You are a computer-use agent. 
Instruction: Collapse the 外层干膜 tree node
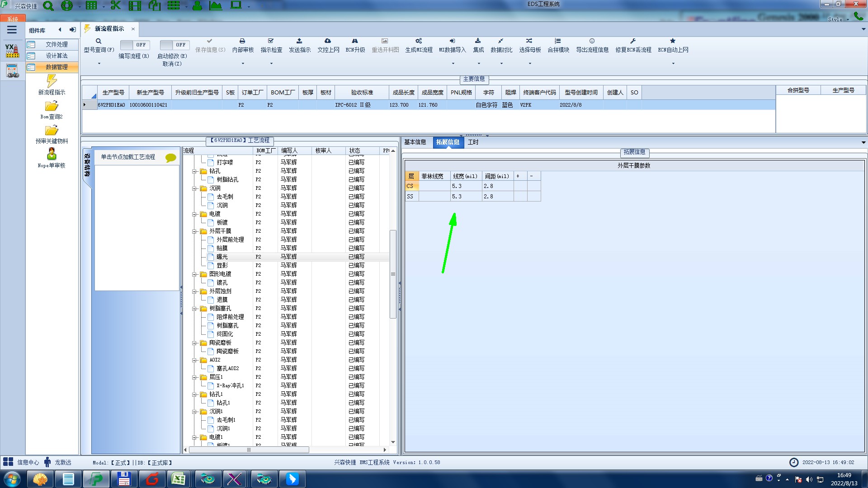[x=194, y=231]
